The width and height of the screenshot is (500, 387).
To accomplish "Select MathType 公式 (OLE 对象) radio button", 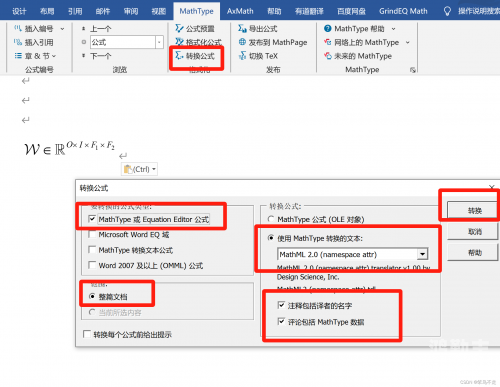I will (x=271, y=219).
